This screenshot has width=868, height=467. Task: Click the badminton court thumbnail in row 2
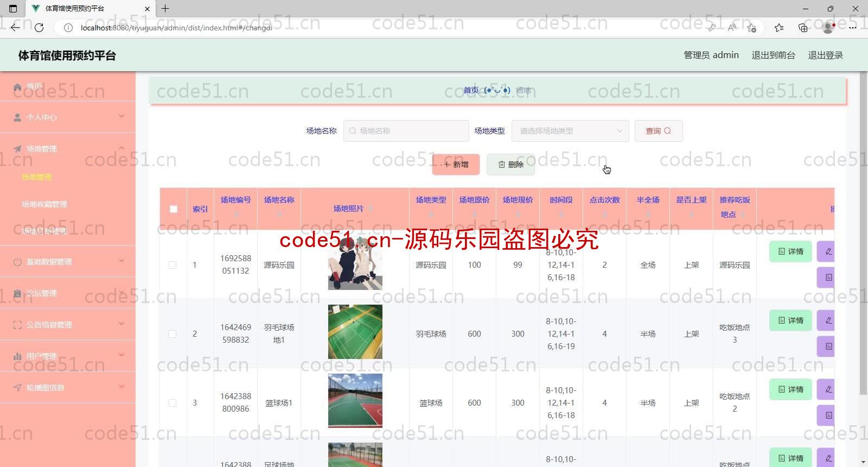point(355,332)
